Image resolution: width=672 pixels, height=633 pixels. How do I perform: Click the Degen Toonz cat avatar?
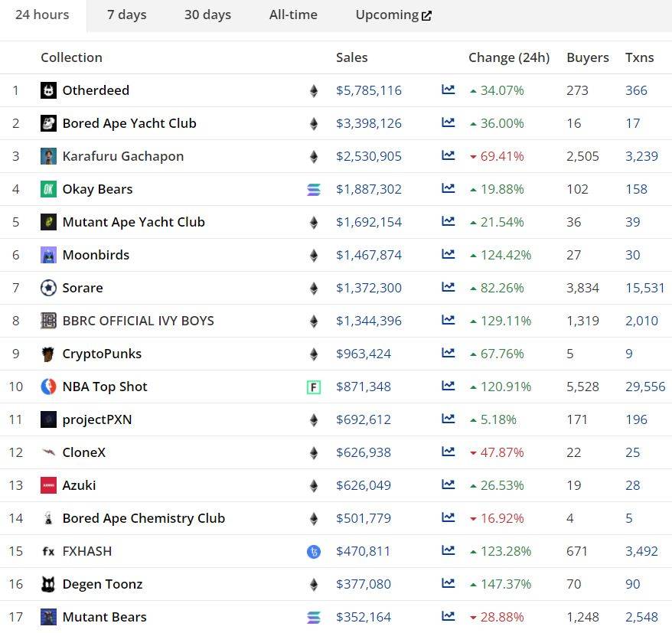[48, 584]
